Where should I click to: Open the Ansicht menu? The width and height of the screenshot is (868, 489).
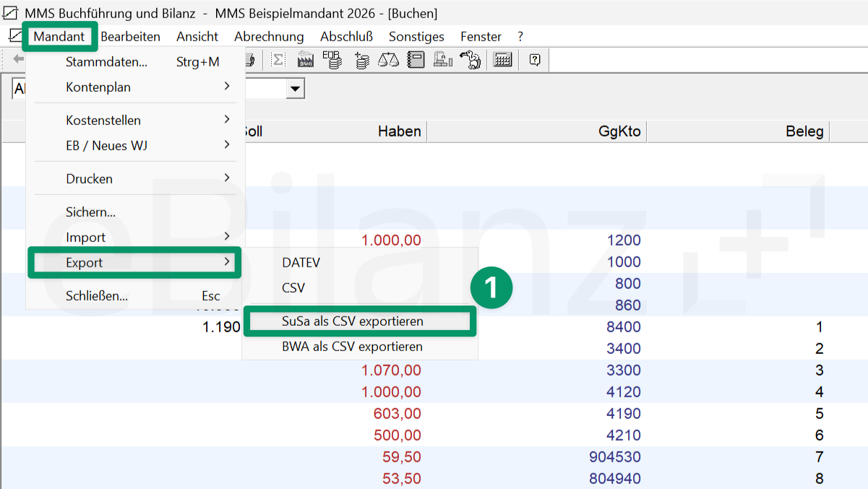tap(197, 36)
